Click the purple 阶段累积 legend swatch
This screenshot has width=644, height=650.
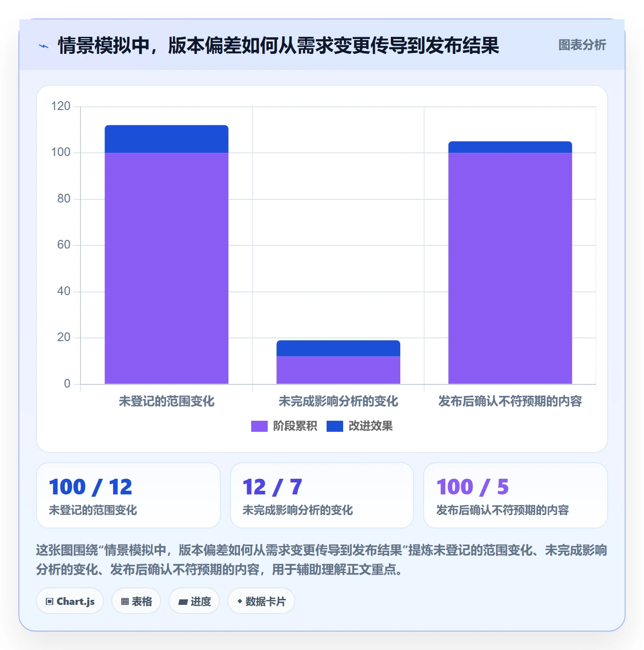pyautogui.click(x=259, y=426)
